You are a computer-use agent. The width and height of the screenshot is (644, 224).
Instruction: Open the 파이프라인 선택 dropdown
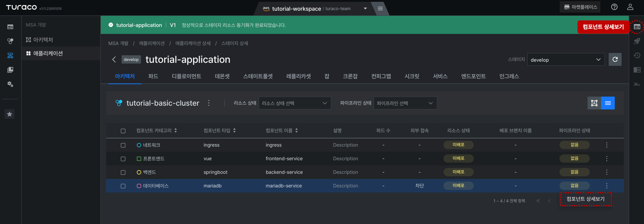click(x=405, y=103)
